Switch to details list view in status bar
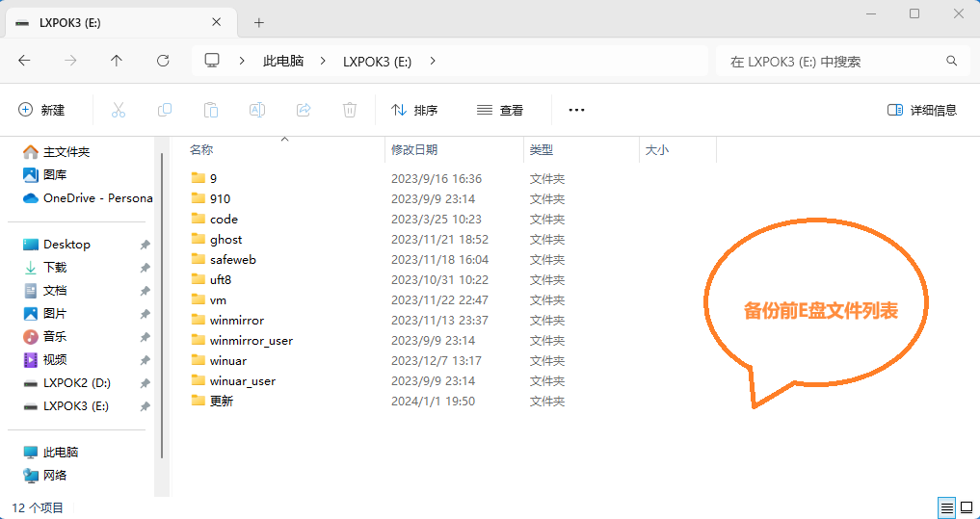This screenshot has height=519, width=980. point(947,507)
